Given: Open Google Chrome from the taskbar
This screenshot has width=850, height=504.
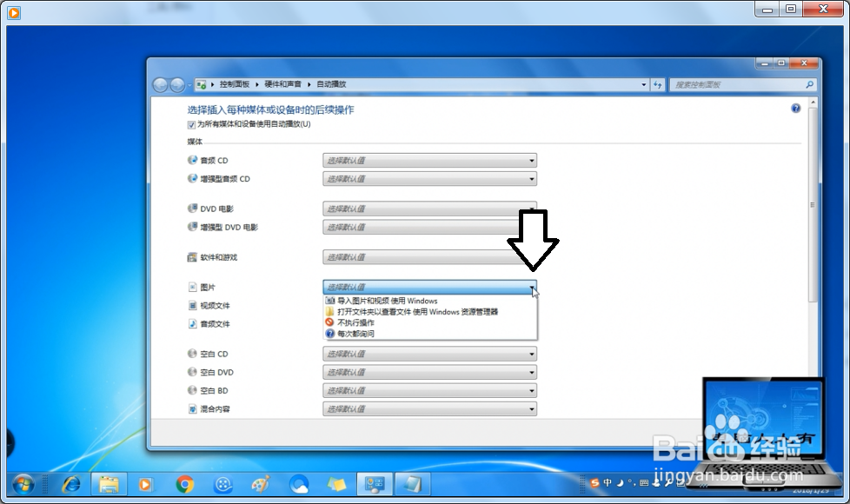Looking at the screenshot, I should [184, 484].
